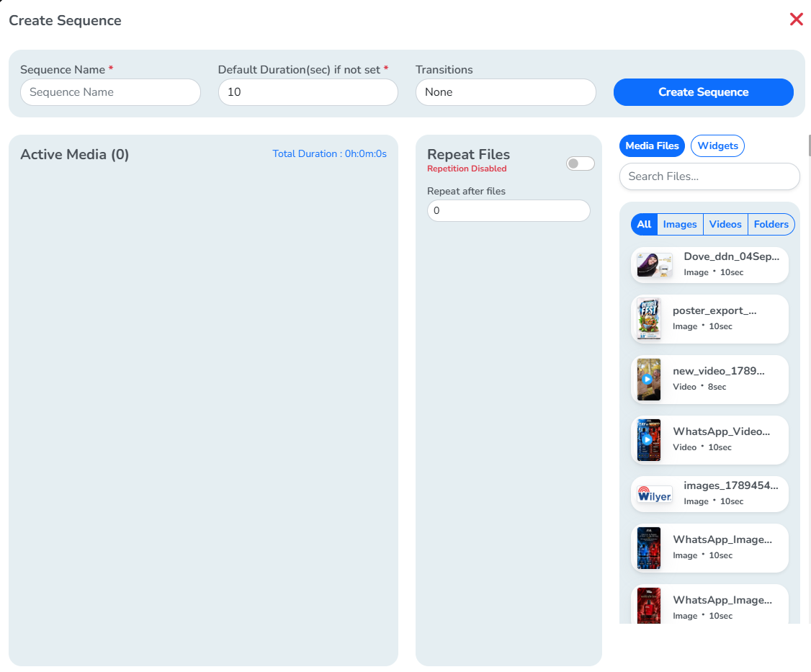Viewport: 811px width, 672px height.
Task: Click the new_video_1789... file name
Action: pyautogui.click(x=718, y=371)
